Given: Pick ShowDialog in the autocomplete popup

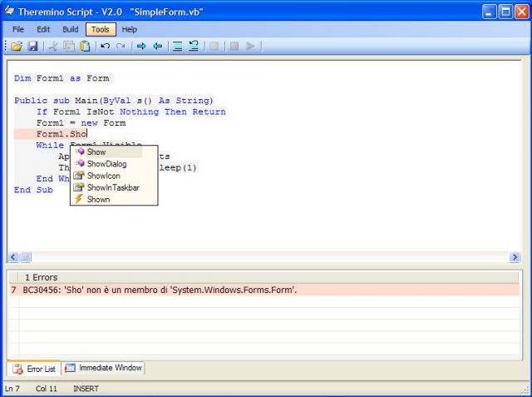Looking at the screenshot, I should click(x=106, y=164).
